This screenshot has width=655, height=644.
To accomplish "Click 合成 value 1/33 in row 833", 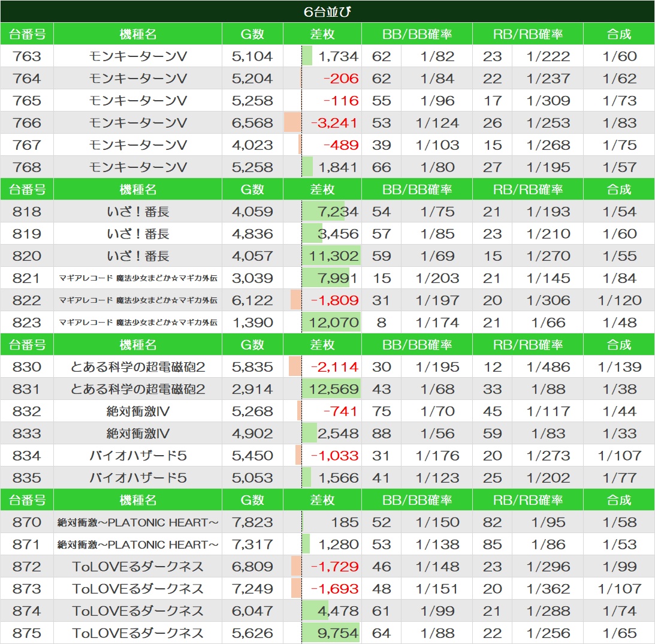I will (620, 434).
